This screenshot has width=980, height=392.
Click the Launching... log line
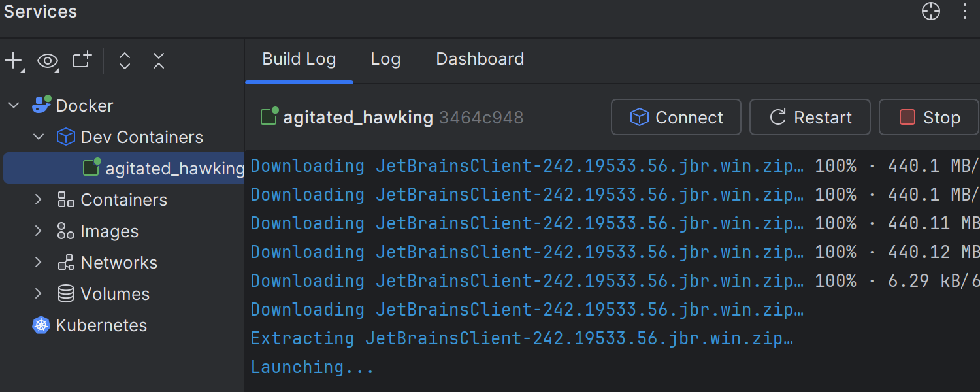(312, 367)
